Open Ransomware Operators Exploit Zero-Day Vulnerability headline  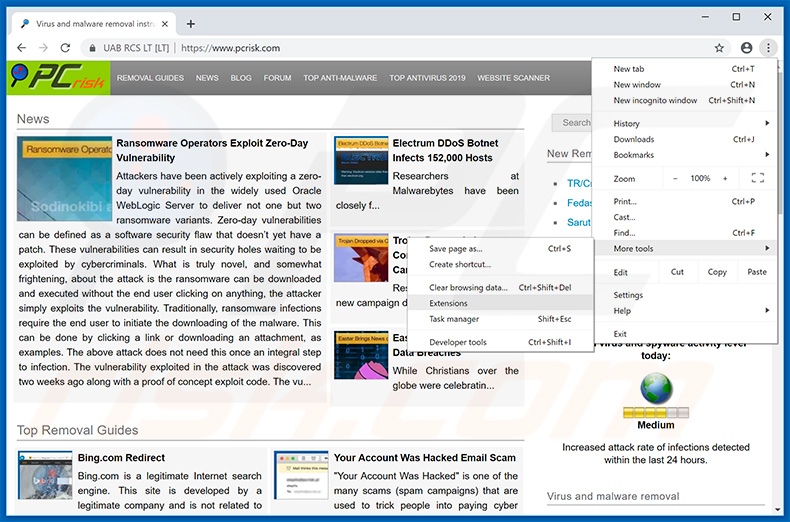click(x=212, y=150)
